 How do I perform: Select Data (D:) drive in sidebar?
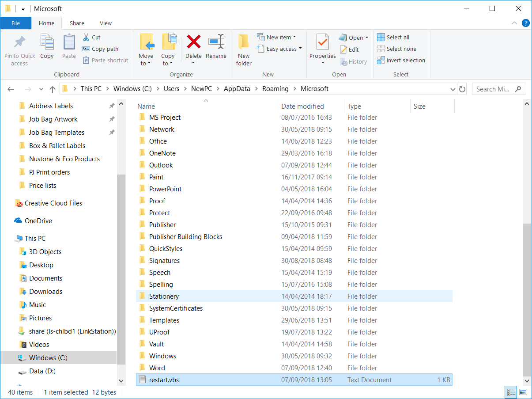[x=38, y=371]
